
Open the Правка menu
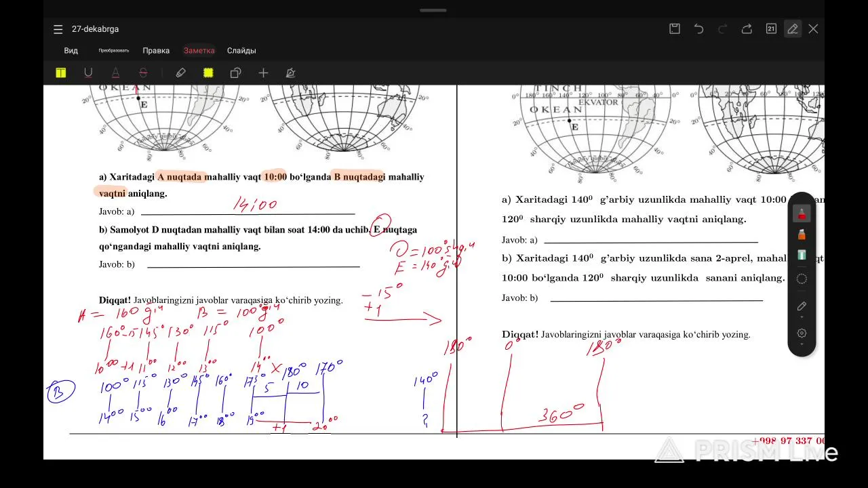coord(156,51)
